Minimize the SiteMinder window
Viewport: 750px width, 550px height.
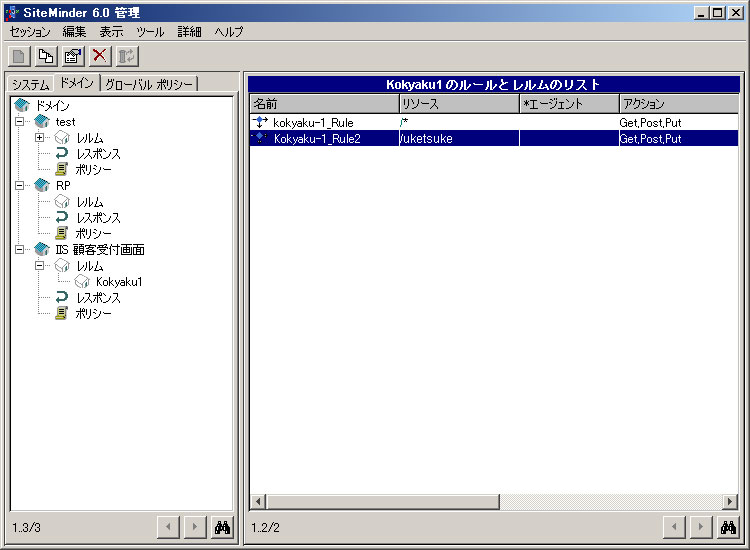(701, 13)
